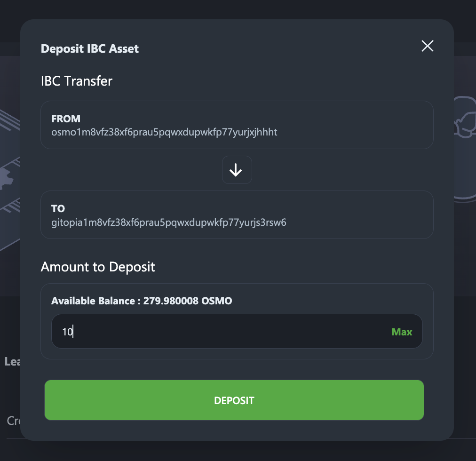Click the TO label
Viewport: 476px width, 461px height.
(58, 208)
